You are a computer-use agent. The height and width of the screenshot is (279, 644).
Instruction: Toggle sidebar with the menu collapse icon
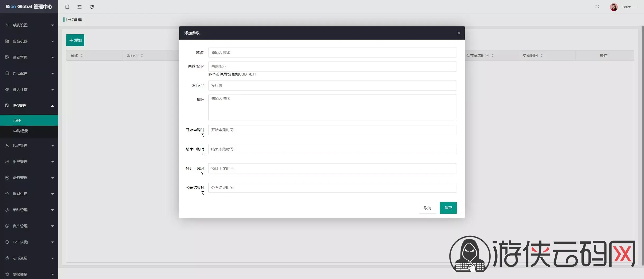pyautogui.click(x=79, y=7)
